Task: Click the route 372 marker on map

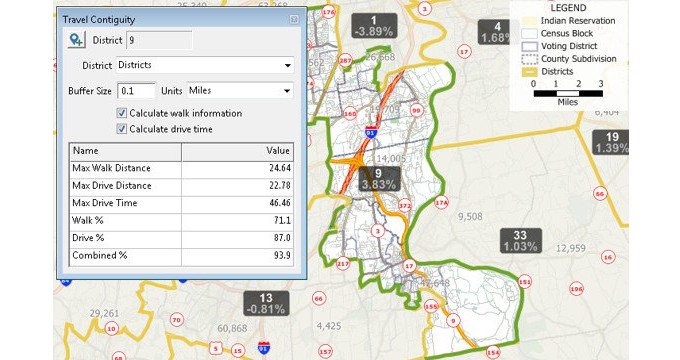Action: point(405,206)
